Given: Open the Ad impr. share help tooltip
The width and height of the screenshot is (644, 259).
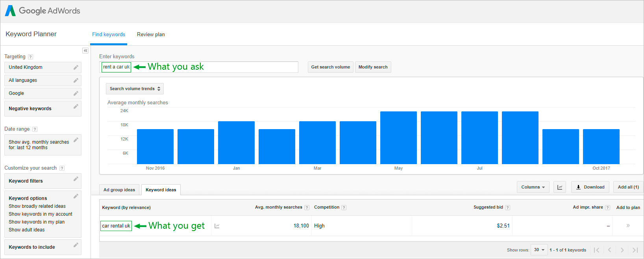Looking at the screenshot, I should [607, 207].
